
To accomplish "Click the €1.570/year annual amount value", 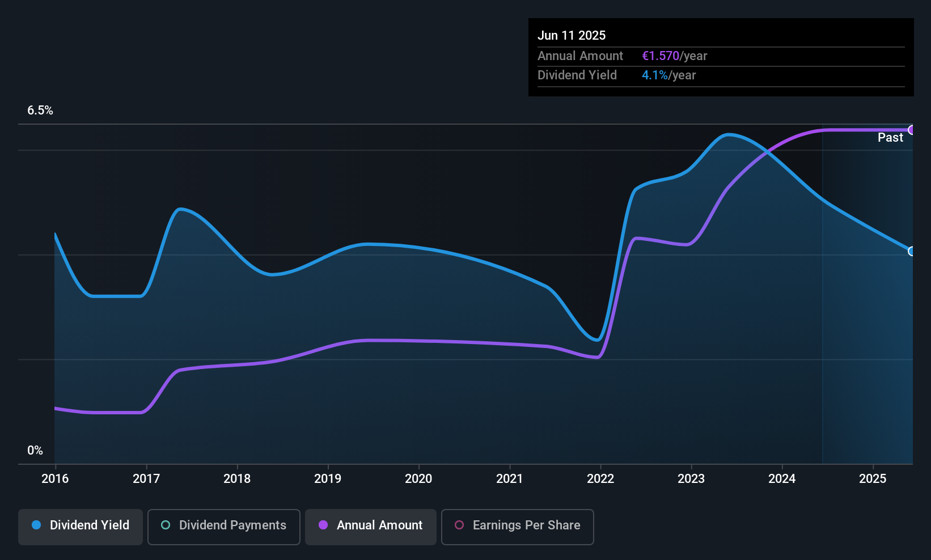I will pos(675,56).
